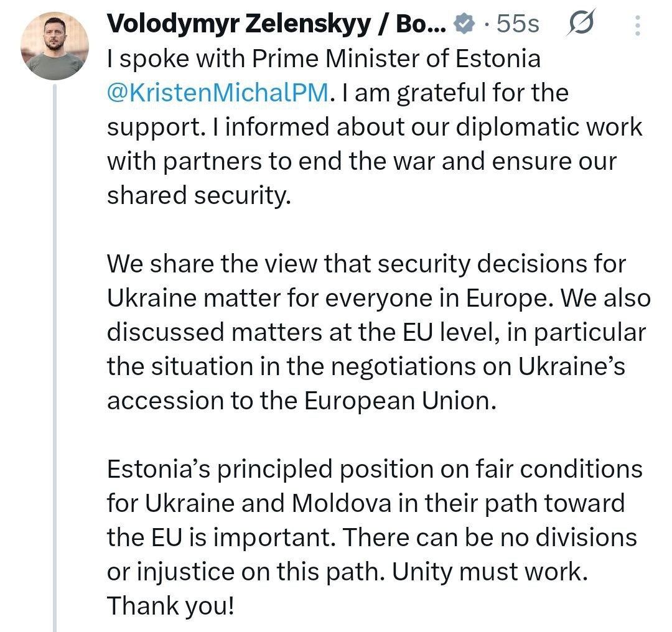Click the line "with partners to end the war"
672x632 pixels.
pos(362,161)
